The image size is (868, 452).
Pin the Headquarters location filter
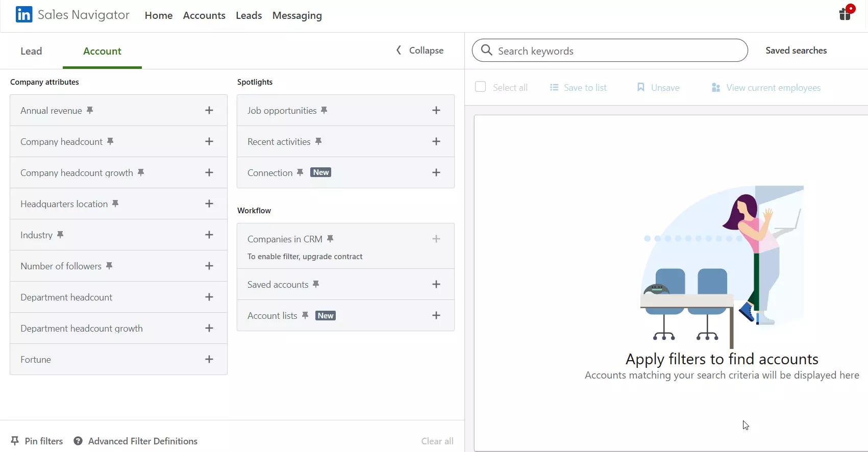pyautogui.click(x=115, y=204)
